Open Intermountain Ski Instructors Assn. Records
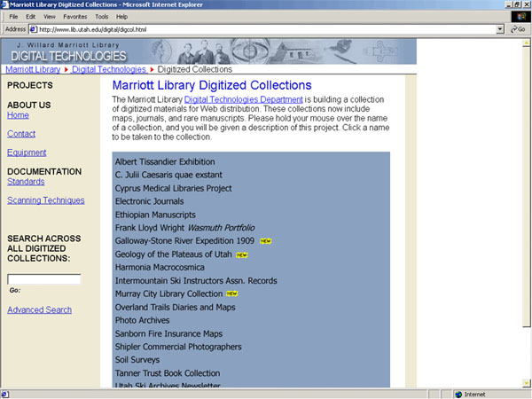Image resolution: width=532 pixels, height=399 pixels. pos(196,281)
